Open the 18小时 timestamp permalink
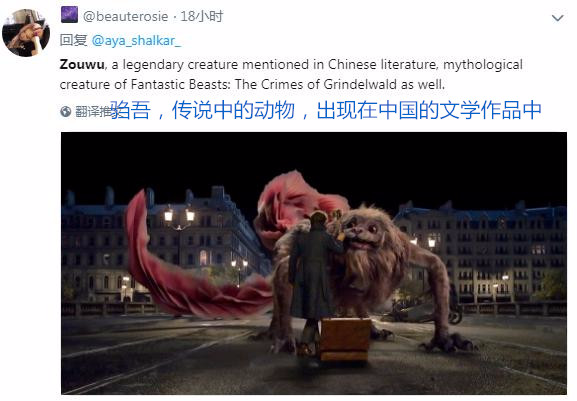This screenshot has width=577, height=401. tap(202, 17)
